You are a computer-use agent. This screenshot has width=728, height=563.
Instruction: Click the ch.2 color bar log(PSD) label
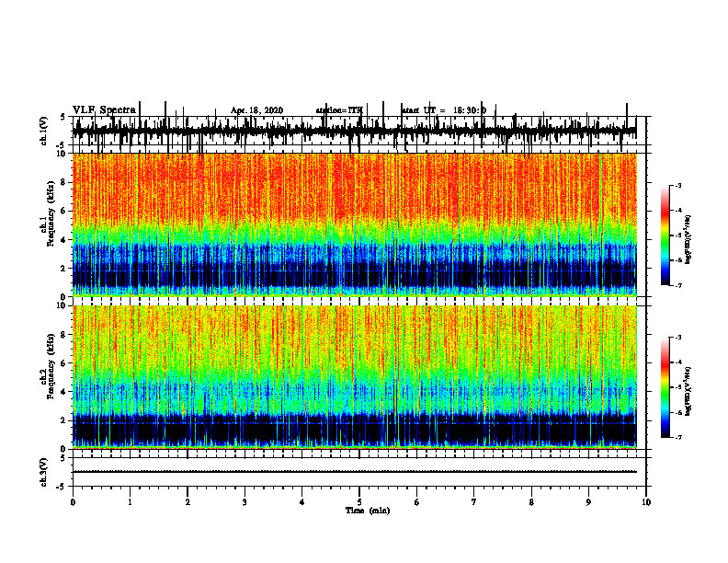688,391
